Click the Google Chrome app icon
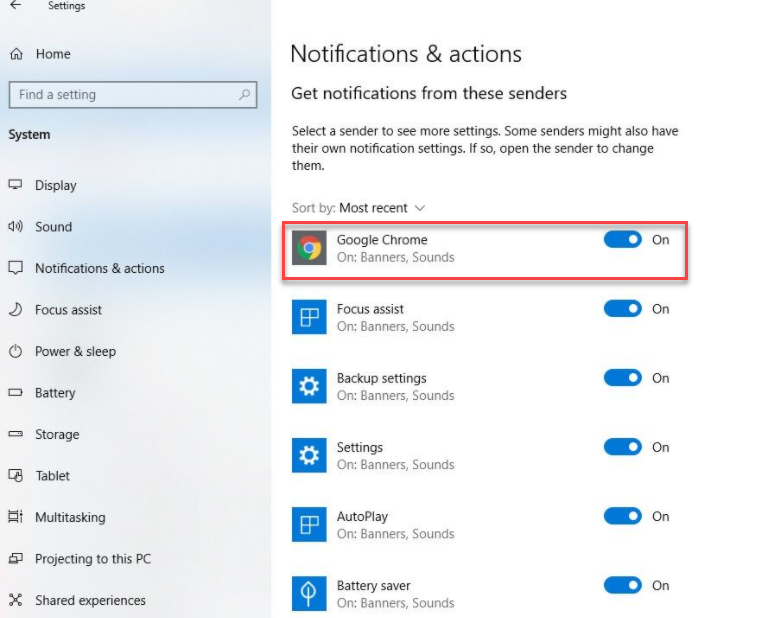This screenshot has height=618, width=767. [x=309, y=248]
